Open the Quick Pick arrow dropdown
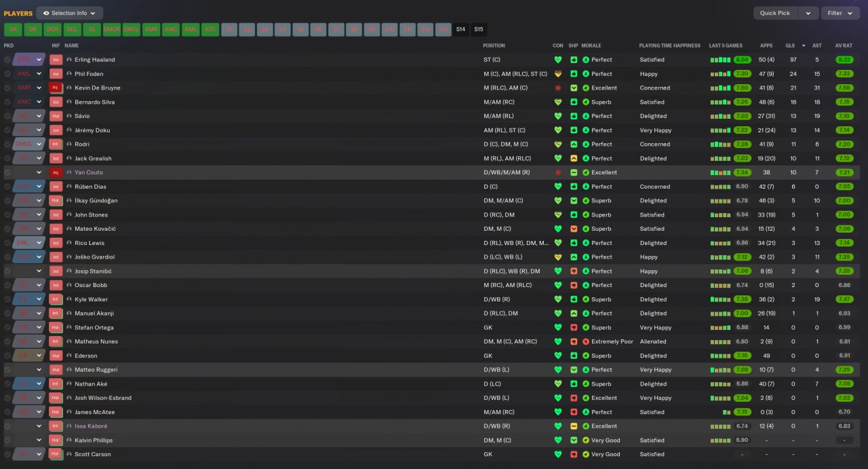Viewport: 868px width, 469px height. 808,13
